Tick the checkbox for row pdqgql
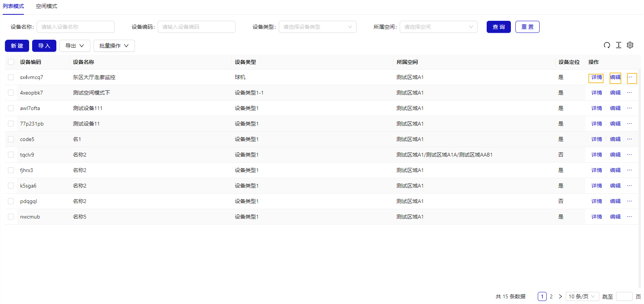 click(x=11, y=201)
